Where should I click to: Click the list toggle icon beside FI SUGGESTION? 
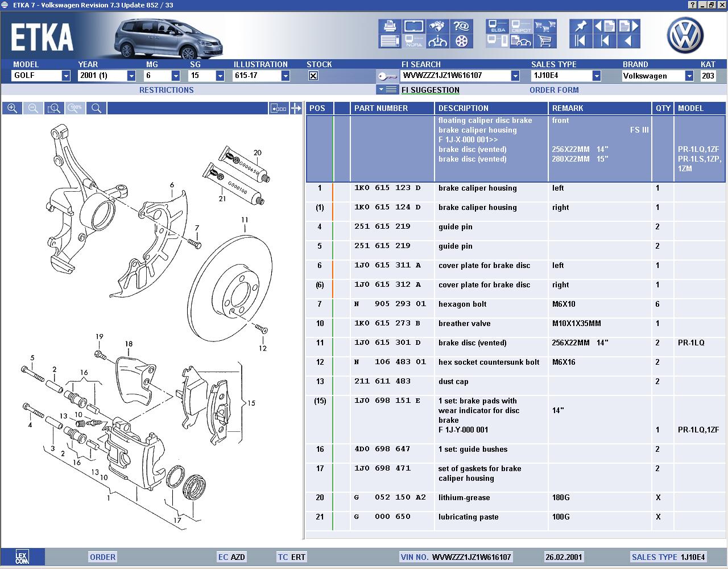point(387,89)
